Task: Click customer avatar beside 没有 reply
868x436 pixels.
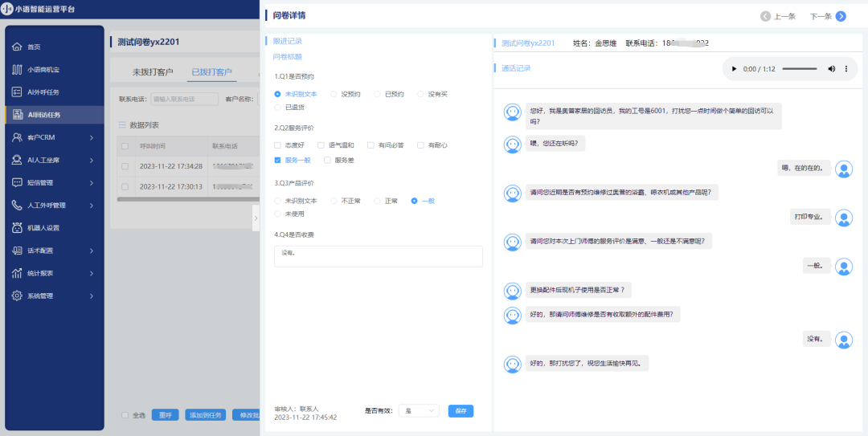Action: [844, 340]
